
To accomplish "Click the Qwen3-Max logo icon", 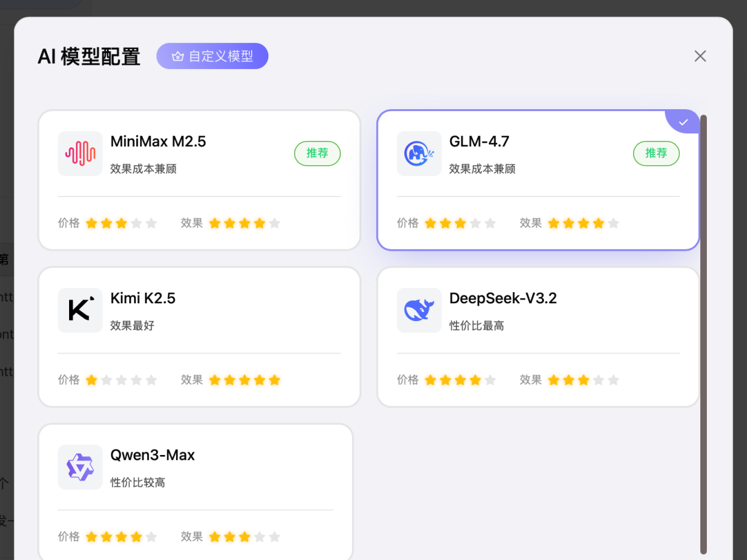I will point(80,467).
